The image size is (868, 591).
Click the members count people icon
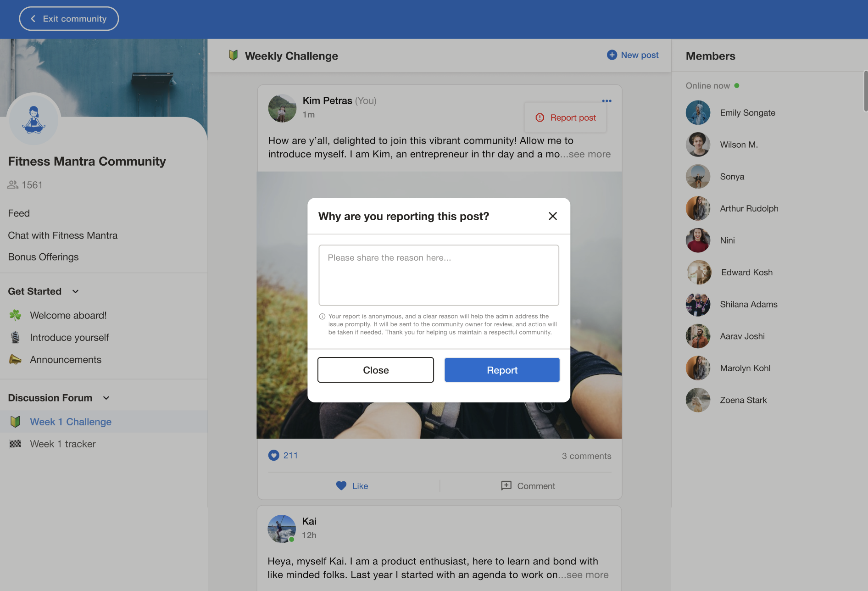click(13, 185)
